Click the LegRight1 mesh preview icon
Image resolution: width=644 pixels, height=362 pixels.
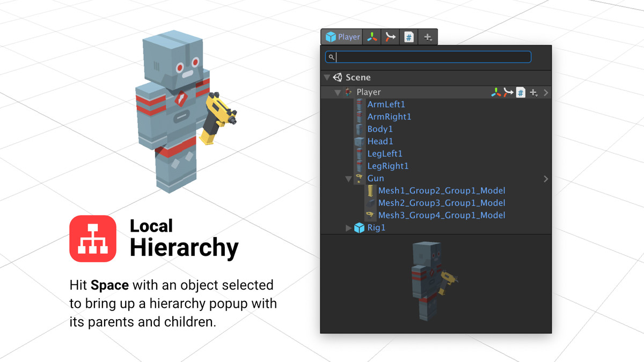click(360, 166)
